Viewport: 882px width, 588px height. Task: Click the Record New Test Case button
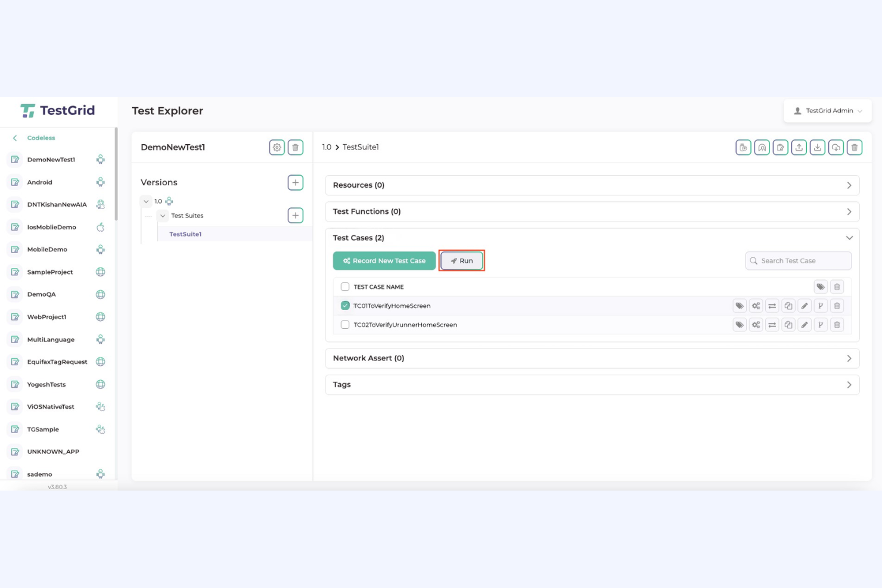point(384,260)
